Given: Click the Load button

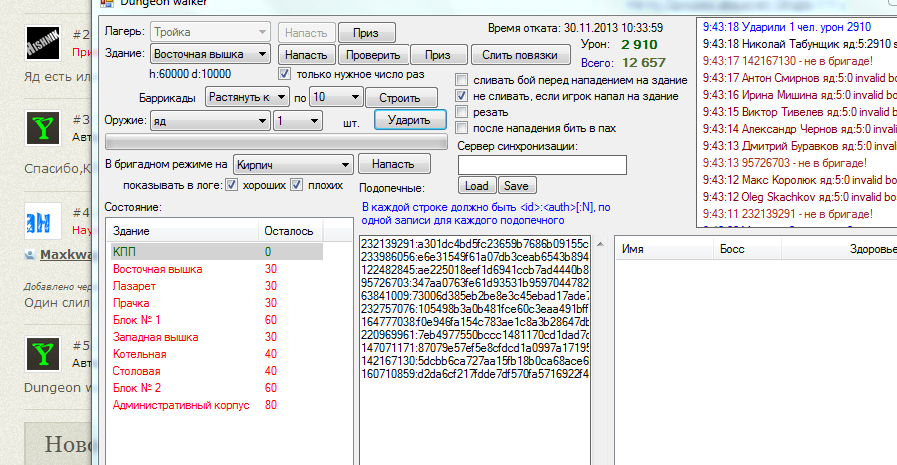Looking at the screenshot, I should (477, 186).
